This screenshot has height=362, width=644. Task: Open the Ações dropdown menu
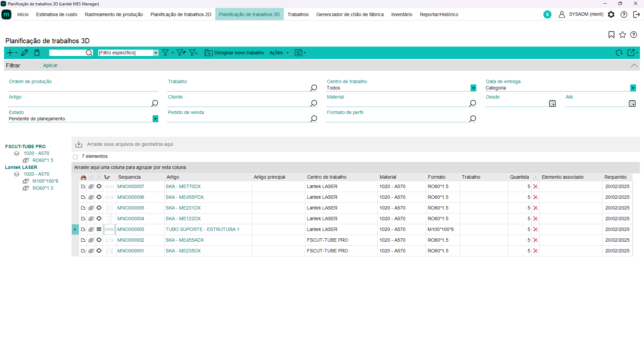tap(279, 53)
